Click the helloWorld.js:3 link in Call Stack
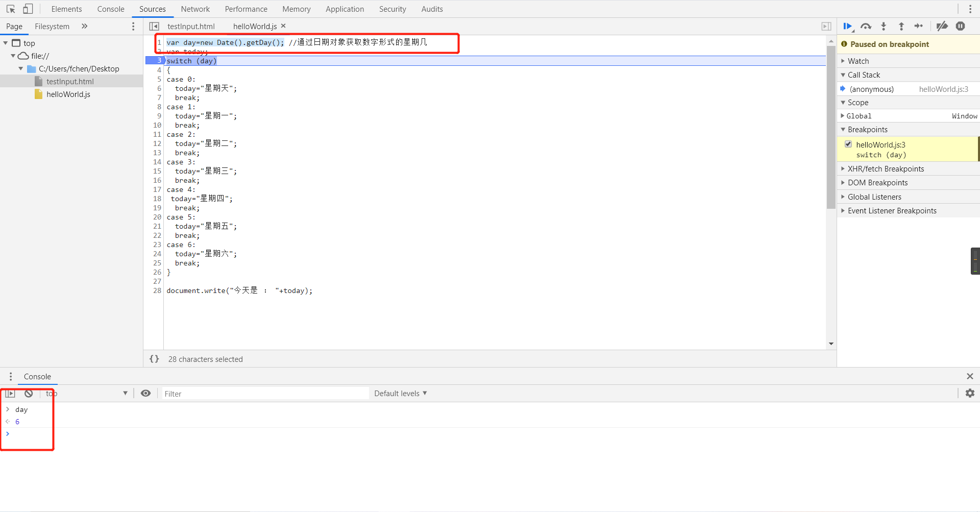 click(x=943, y=88)
